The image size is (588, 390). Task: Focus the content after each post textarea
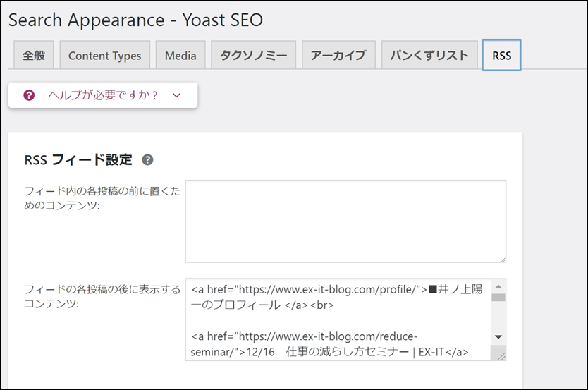[345, 319]
